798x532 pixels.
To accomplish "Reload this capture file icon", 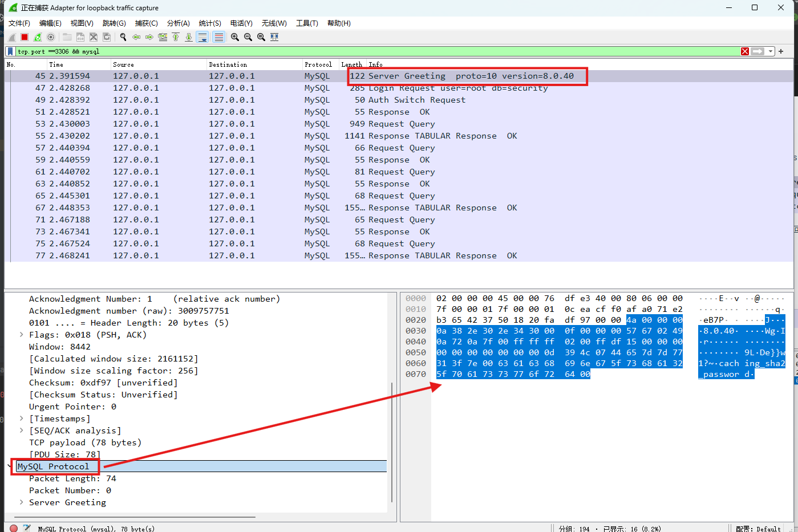I will [107, 37].
